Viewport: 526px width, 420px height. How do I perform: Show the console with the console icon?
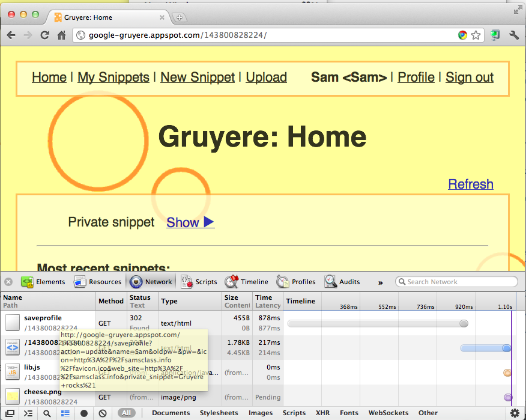[x=28, y=413]
